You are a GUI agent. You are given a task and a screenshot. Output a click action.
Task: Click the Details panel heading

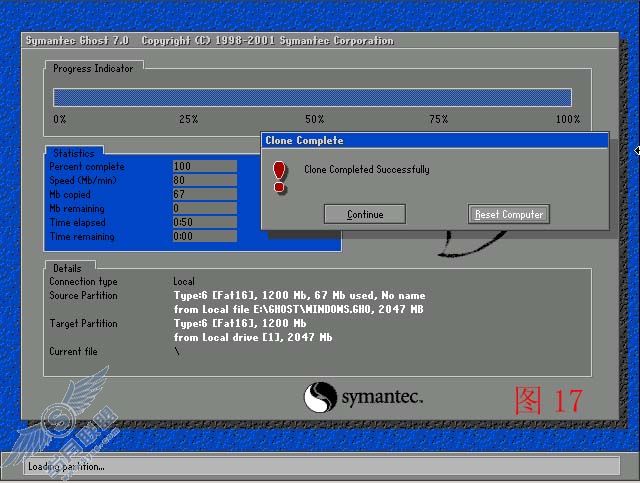(67, 268)
